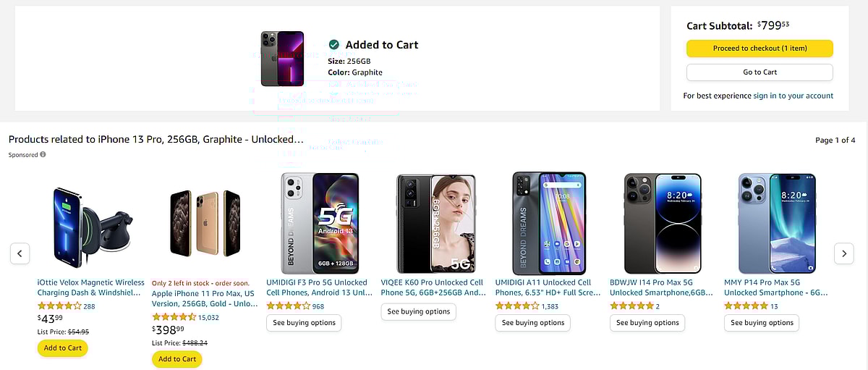
Task: See buying options for MMY P14 Pro Max
Action: coord(762,323)
